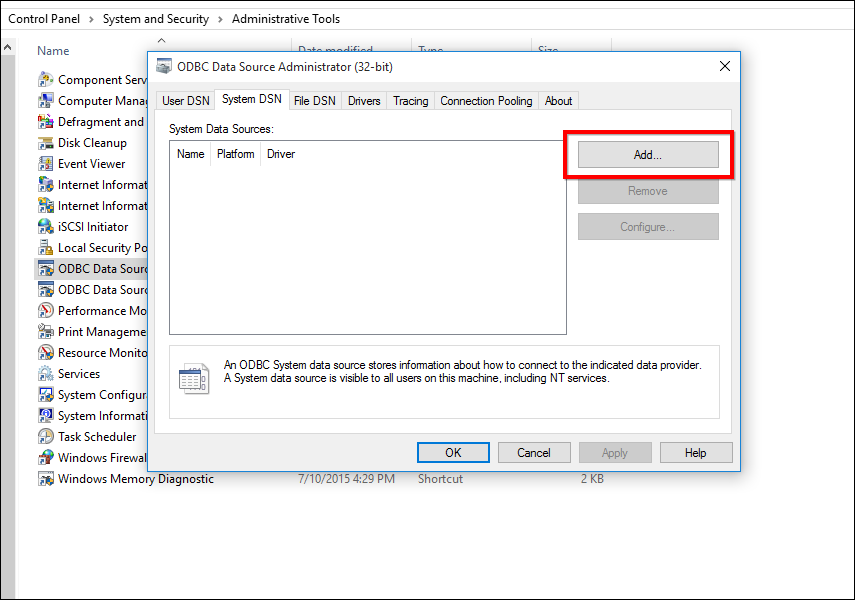The width and height of the screenshot is (855, 600).
Task: Open the File DSN tab
Action: [x=315, y=101]
